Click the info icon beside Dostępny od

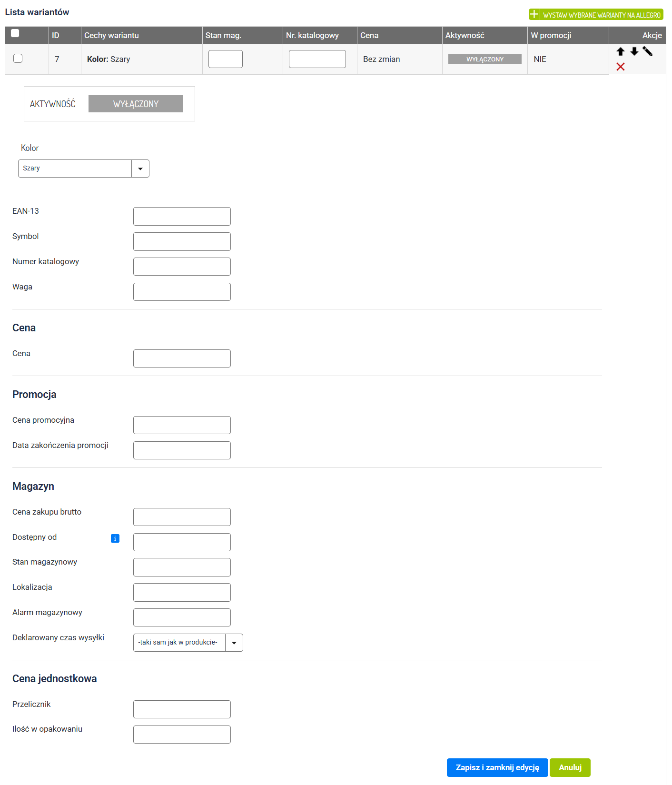point(115,538)
